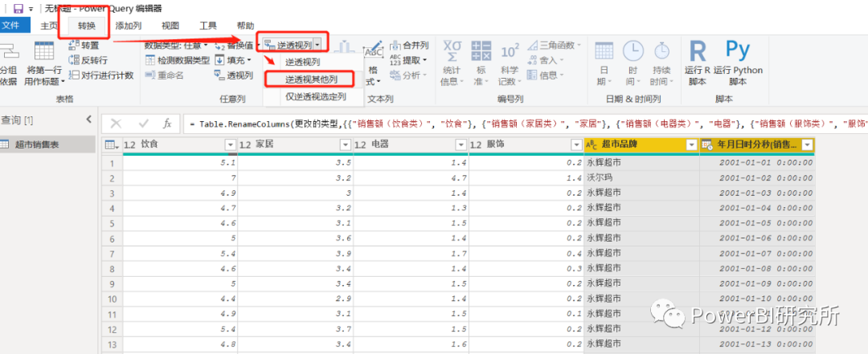Click the 对行进行计数 button
The width and height of the screenshot is (868, 354).
100,75
